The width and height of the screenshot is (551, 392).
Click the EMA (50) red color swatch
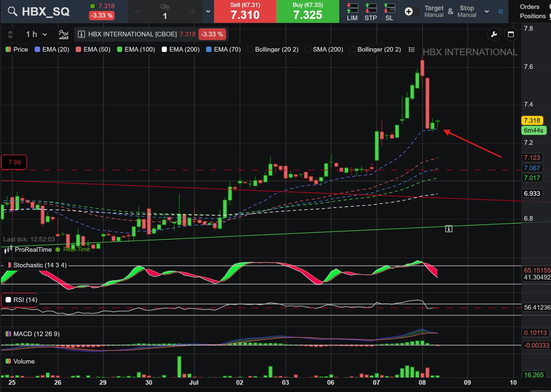(x=78, y=49)
